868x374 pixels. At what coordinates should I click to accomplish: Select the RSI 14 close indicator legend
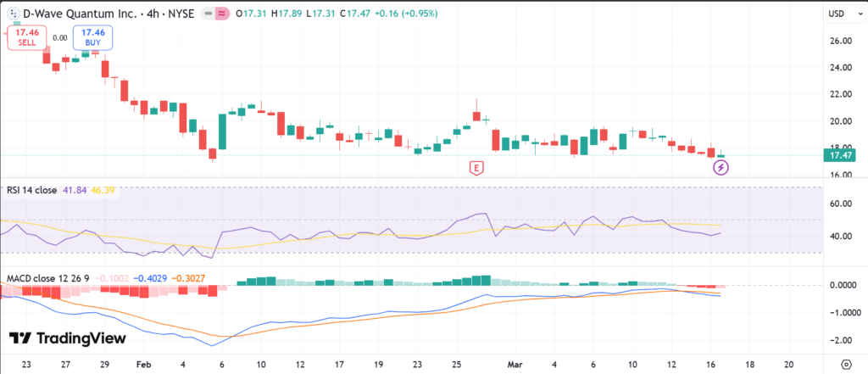[31, 191]
